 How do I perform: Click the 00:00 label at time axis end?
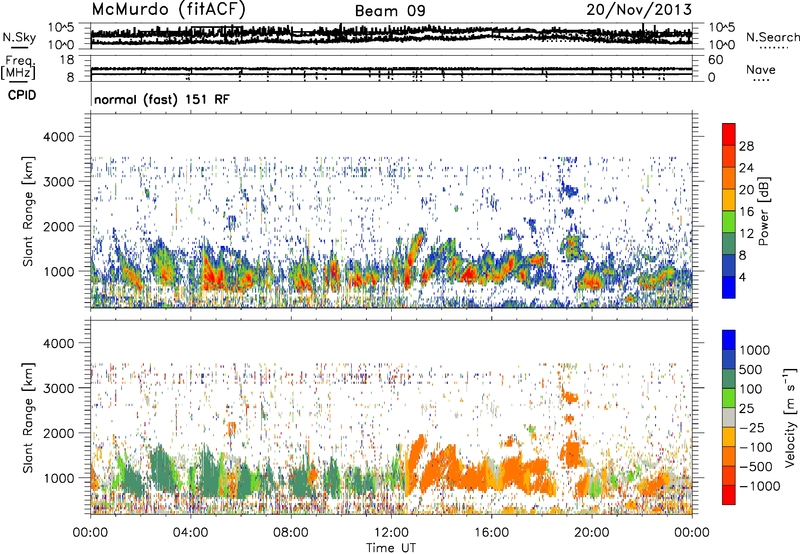[x=692, y=533]
